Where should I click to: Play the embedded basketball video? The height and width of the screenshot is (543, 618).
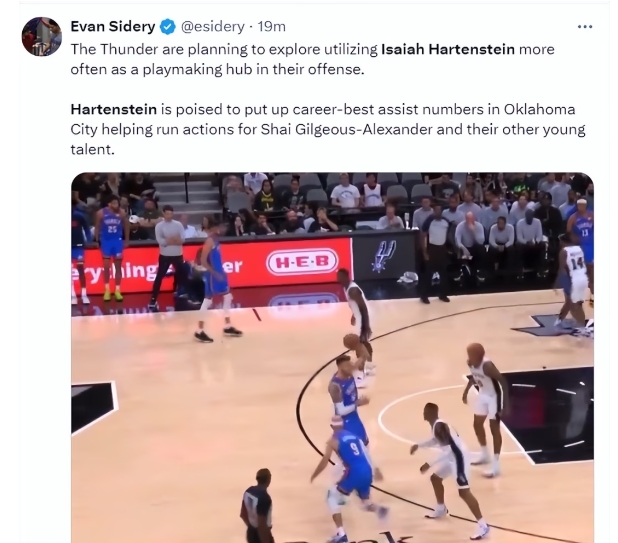(332, 357)
